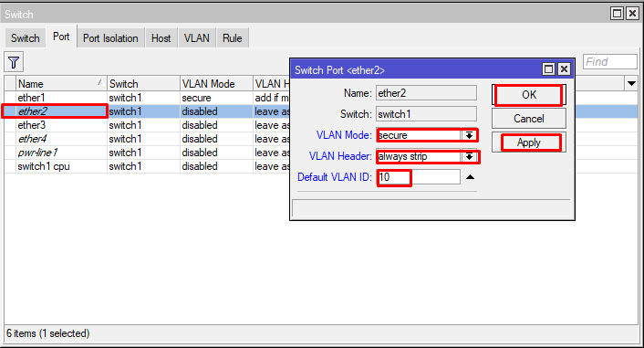Viewport: 644px width, 348px height.
Task: Sort by the Name column header
Action: [61, 83]
